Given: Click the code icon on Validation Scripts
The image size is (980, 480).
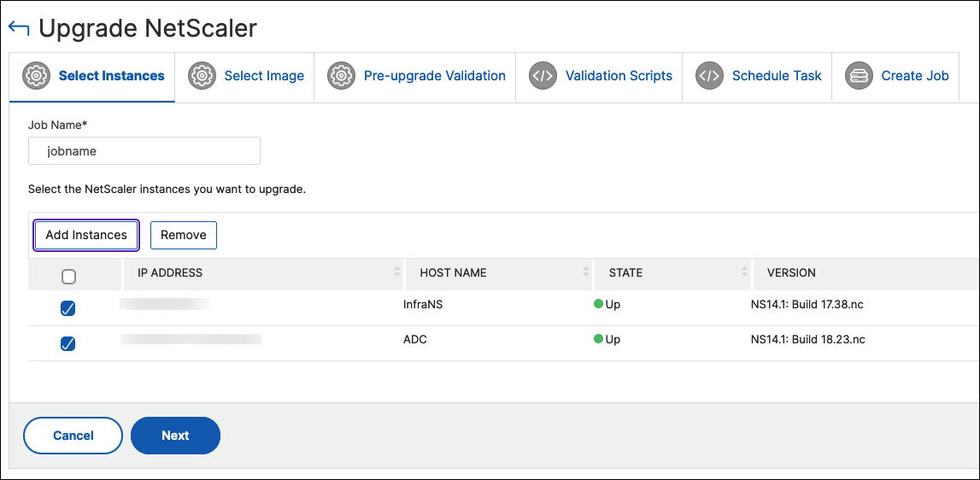Looking at the screenshot, I should (543, 76).
